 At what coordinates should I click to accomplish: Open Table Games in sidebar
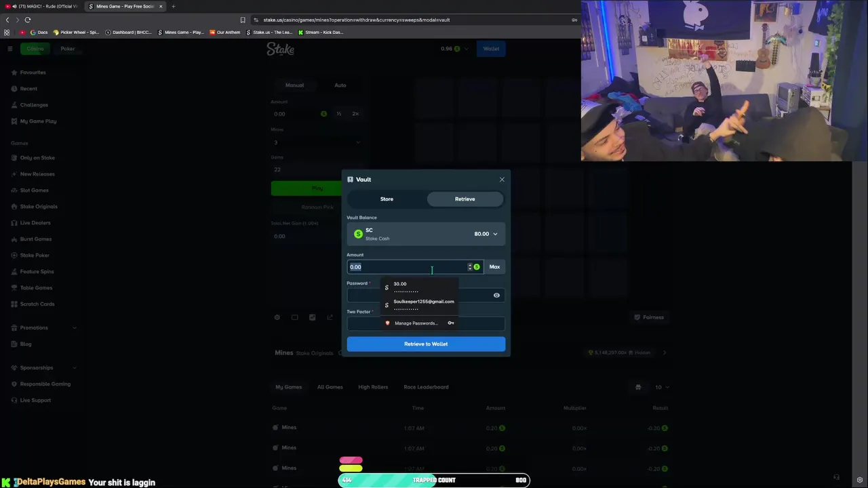pyautogui.click(x=36, y=288)
